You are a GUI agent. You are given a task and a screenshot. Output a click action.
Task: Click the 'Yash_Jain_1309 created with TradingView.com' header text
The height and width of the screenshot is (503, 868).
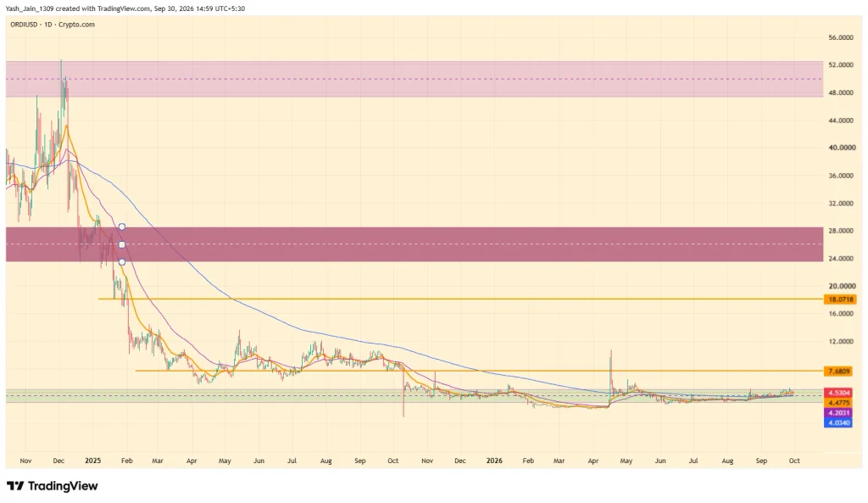[78, 8]
